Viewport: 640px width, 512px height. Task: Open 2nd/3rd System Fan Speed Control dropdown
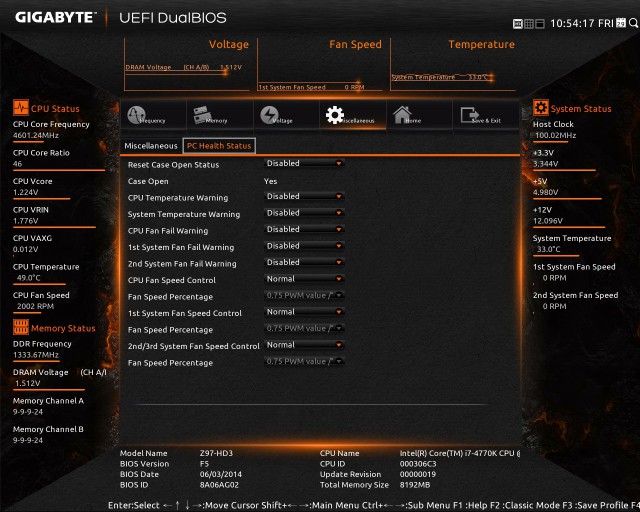304,345
